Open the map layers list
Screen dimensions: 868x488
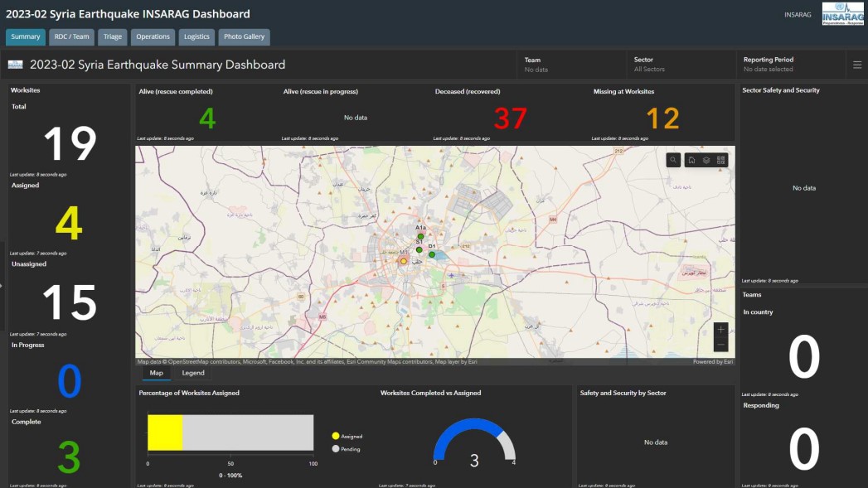[706, 161]
